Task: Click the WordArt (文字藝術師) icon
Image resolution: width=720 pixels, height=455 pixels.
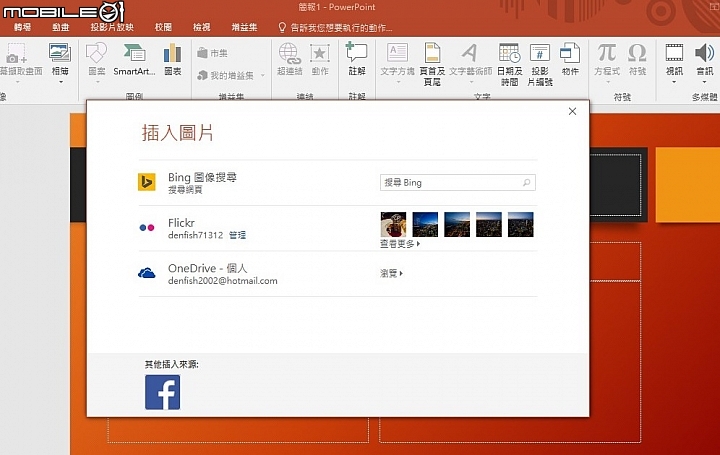Action: (470, 52)
